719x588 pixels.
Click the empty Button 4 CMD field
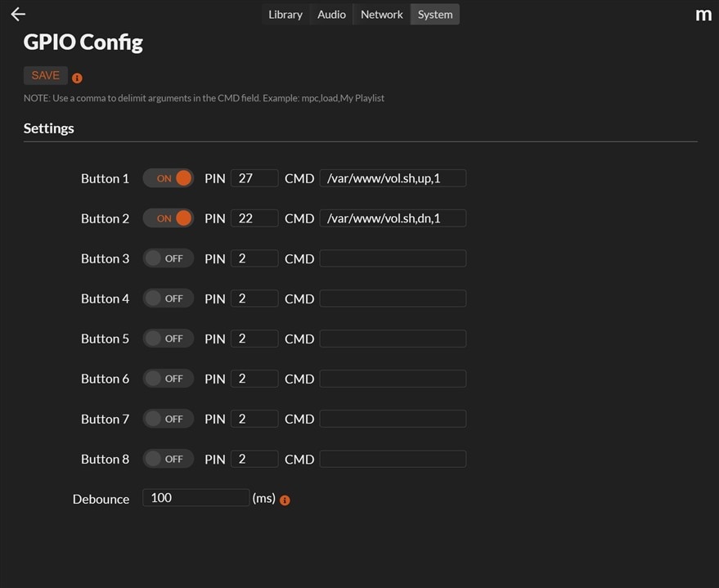tap(393, 298)
